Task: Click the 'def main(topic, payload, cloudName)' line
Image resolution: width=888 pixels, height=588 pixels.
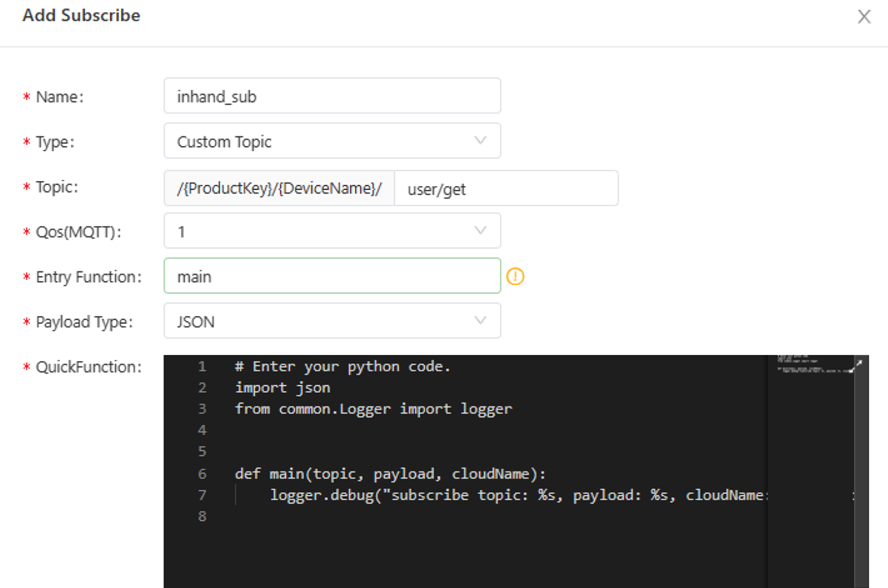Action: [x=390, y=474]
